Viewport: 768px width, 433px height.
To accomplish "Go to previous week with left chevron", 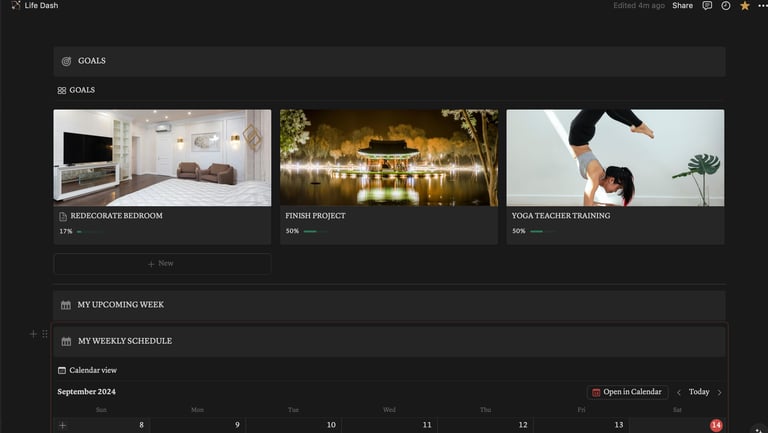I will [679, 392].
